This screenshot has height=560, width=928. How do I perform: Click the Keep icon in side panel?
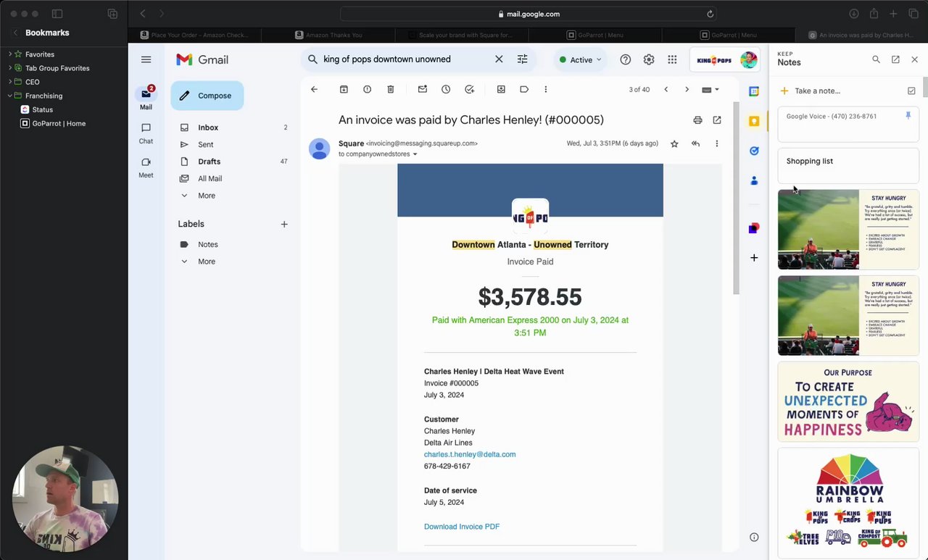coord(754,121)
